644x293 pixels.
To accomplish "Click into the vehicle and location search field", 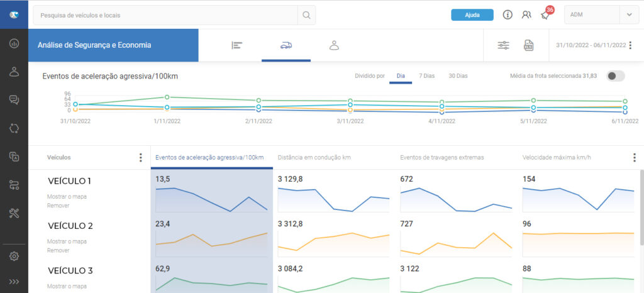I will click(x=165, y=15).
